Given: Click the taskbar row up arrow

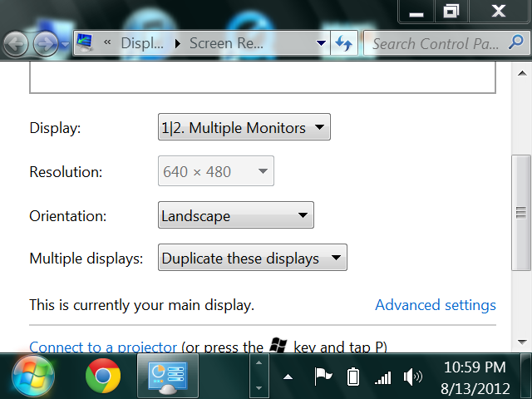Looking at the screenshot, I should click(x=259, y=363).
